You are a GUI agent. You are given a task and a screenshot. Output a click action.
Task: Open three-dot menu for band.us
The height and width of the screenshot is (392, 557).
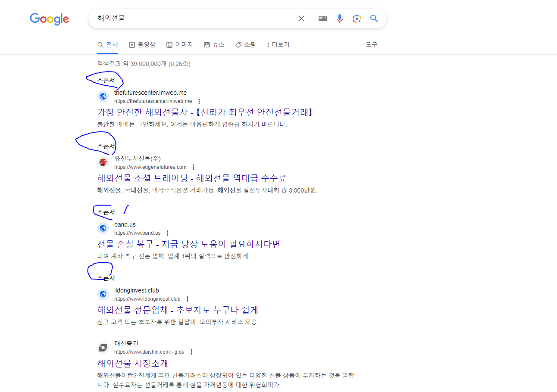point(168,233)
